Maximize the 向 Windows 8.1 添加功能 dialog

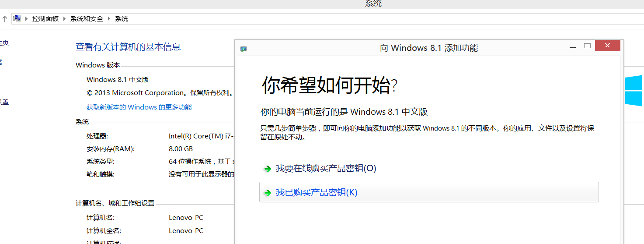pos(587,46)
